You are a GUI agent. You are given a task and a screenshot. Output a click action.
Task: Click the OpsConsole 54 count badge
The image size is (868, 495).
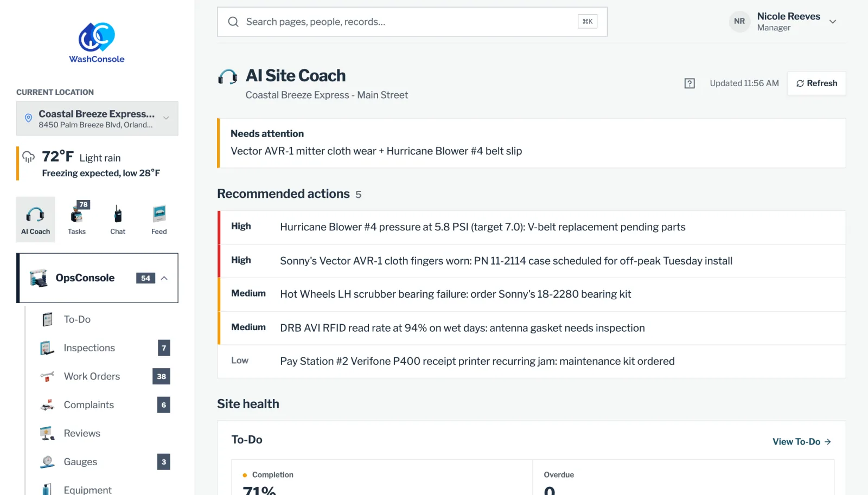[x=146, y=278]
